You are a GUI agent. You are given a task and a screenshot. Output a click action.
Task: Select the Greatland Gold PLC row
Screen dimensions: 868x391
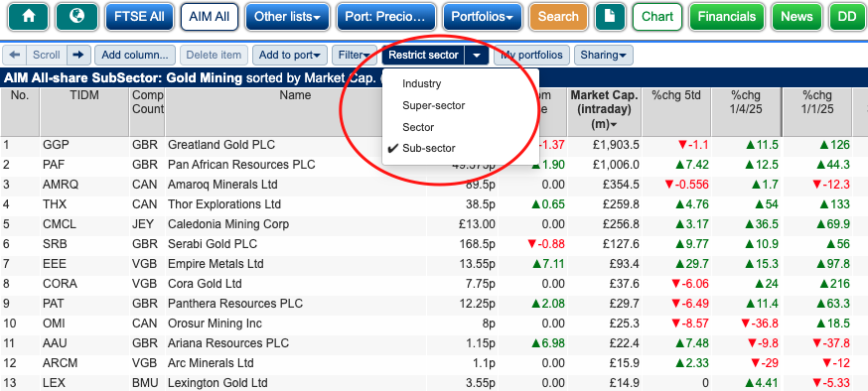tap(434, 145)
